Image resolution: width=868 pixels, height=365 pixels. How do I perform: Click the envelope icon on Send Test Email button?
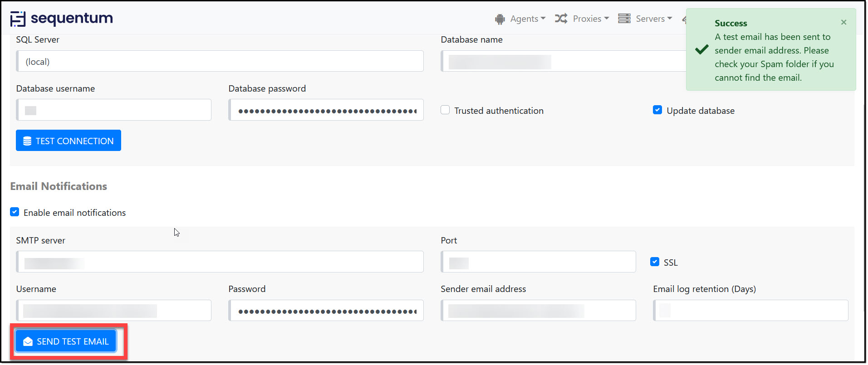point(28,341)
